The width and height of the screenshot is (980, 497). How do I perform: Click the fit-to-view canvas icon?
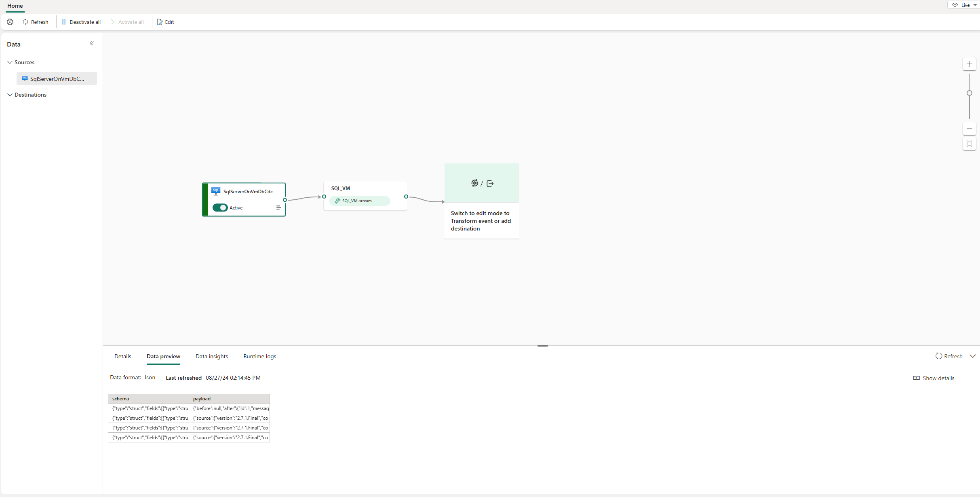tap(969, 144)
